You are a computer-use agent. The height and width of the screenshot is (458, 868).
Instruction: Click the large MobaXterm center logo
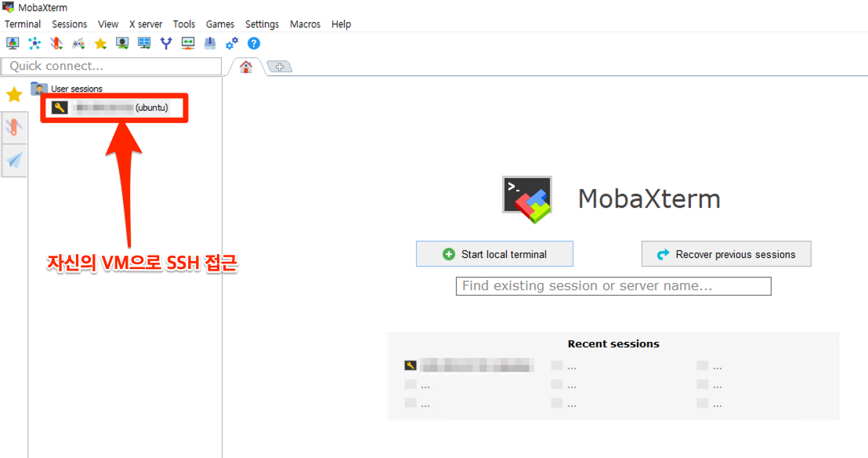[x=527, y=199]
